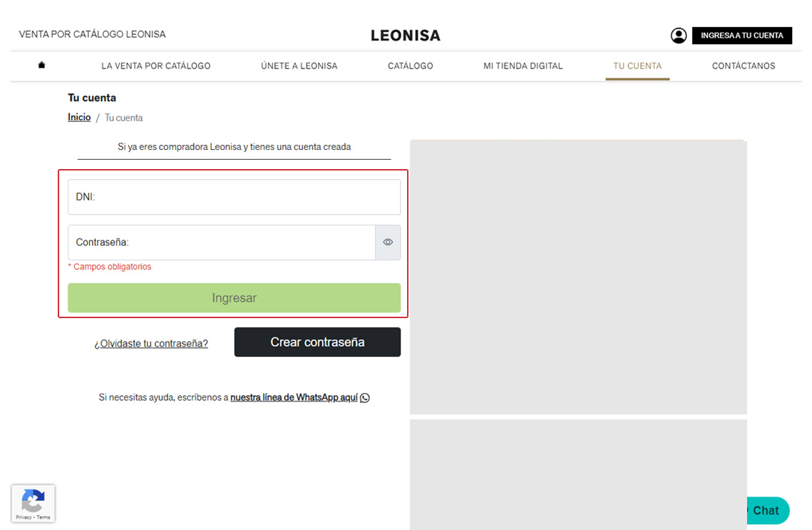Follow the ¿Olvidaste tu contraseña? link
Viewport: 812px width, 530px height.
pos(151,344)
